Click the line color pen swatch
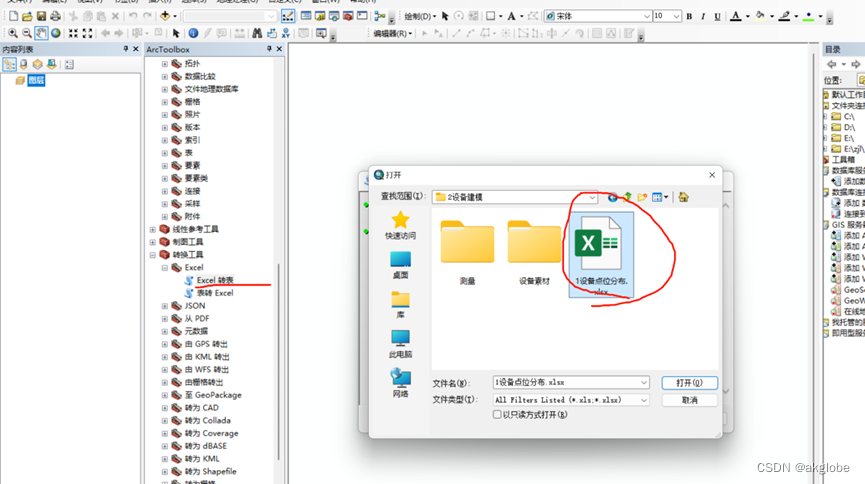 (784, 17)
